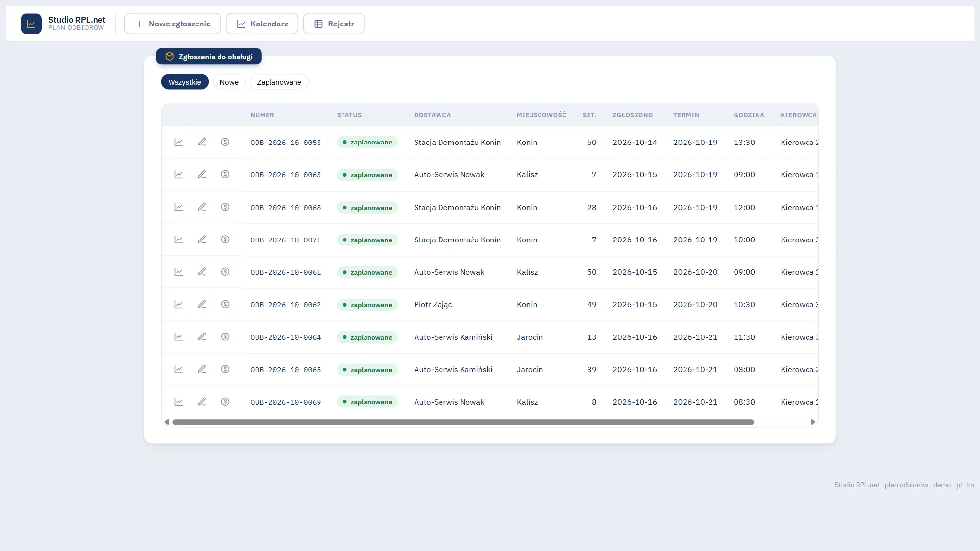
Task: Click the right arrow of horizontal scrollbar
Action: (x=813, y=422)
